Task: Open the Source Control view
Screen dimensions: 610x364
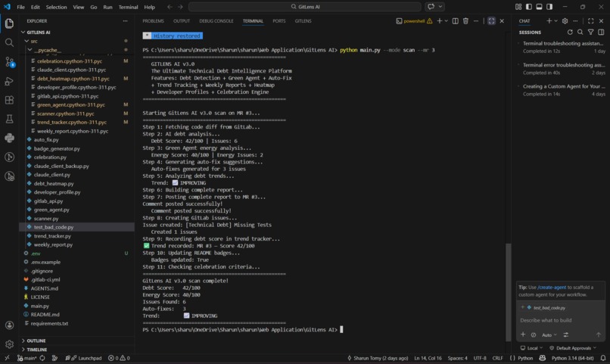Action: click(9, 62)
